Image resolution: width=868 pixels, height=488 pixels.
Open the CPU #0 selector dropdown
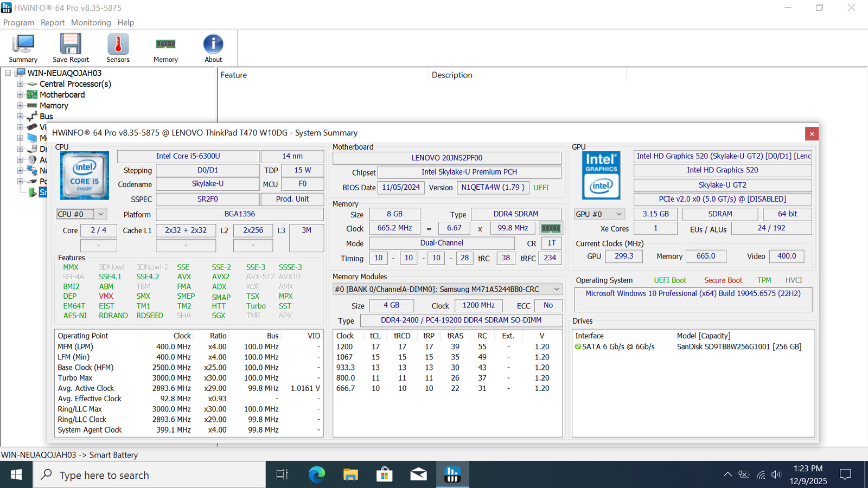[x=81, y=214]
